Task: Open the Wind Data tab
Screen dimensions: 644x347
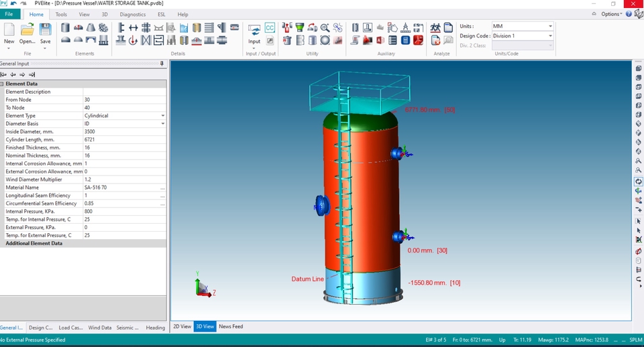Action: tap(100, 328)
